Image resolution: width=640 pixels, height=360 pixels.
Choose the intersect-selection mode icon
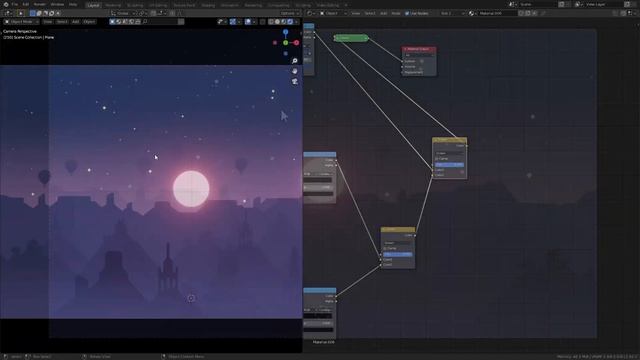(58, 13)
